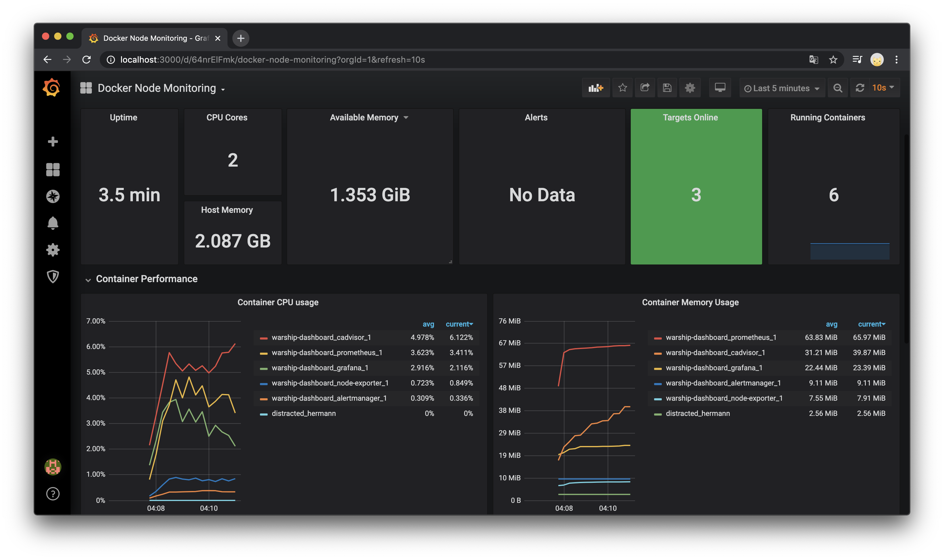Screen dimensions: 944x560
Task: Open Explore compass icon in sidebar
Action: point(53,196)
